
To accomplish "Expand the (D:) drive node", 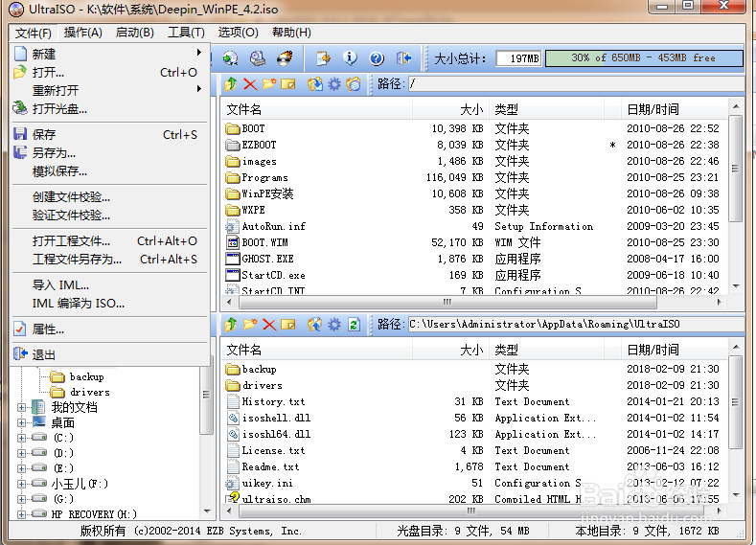I will 21,453.
